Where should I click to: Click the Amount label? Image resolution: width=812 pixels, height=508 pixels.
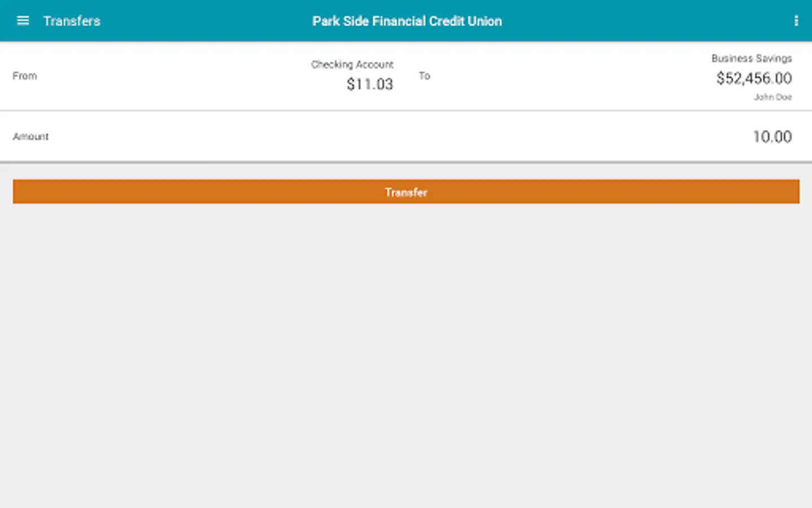31,137
